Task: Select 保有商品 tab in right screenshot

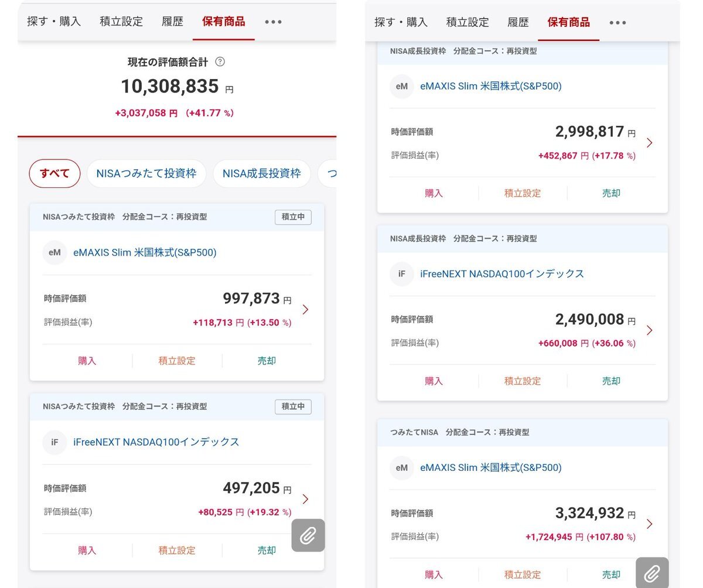Action: pos(569,22)
